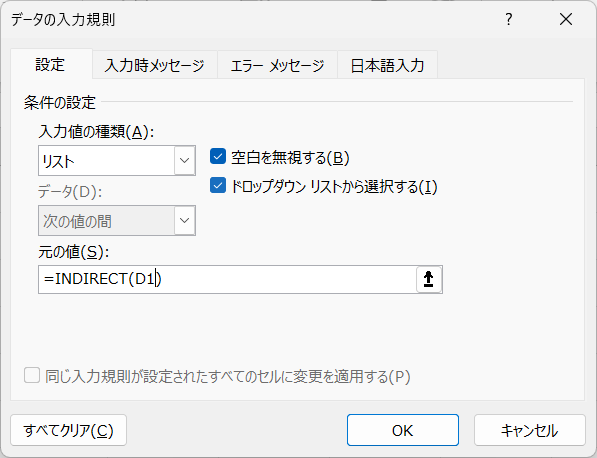The height and width of the screenshot is (458, 597).
Task: Switch to the エラー メッセージ tab
Action: coord(277,65)
